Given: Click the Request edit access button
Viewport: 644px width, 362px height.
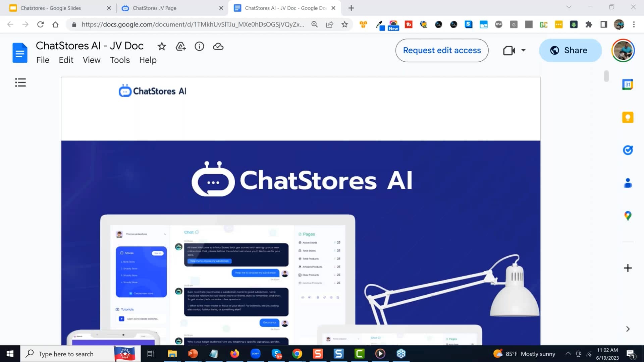Looking at the screenshot, I should [442, 50].
